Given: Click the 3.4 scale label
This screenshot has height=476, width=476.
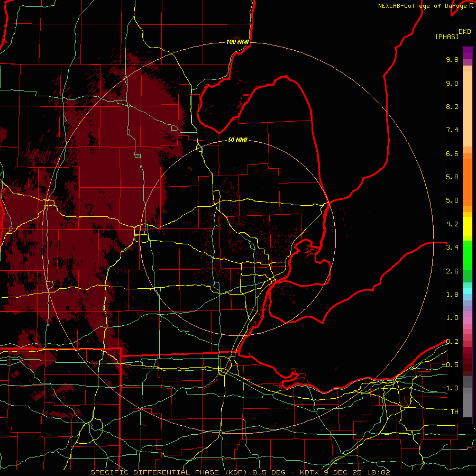Looking at the screenshot, I should (452, 248).
